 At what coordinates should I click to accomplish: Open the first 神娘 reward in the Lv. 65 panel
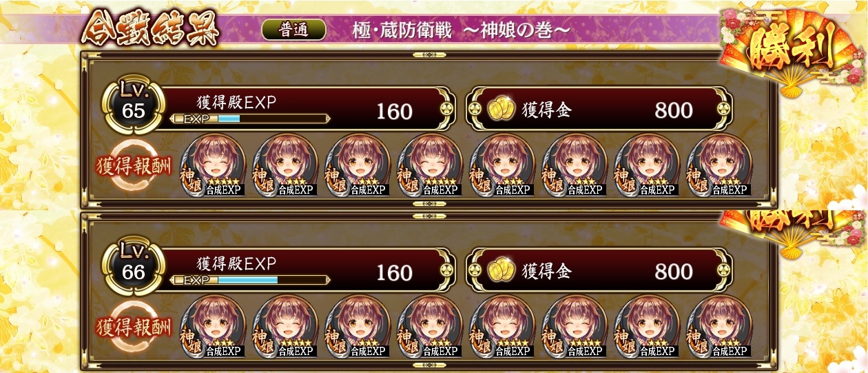coord(213,165)
